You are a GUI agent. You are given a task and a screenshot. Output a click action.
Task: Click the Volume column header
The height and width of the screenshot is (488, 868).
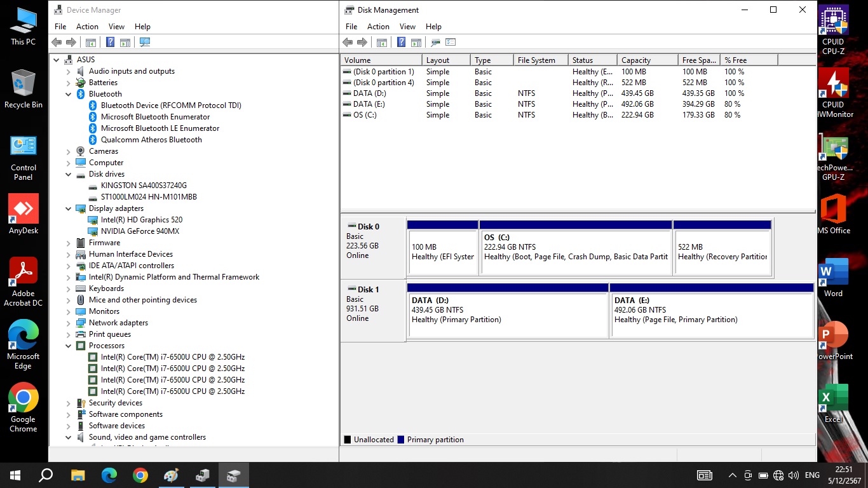382,60
